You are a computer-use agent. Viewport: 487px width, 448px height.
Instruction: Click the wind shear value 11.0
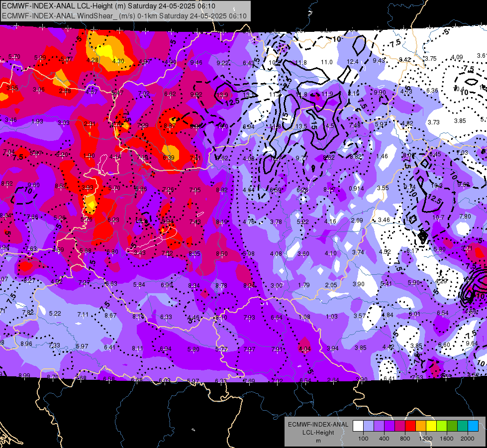tap(326, 62)
